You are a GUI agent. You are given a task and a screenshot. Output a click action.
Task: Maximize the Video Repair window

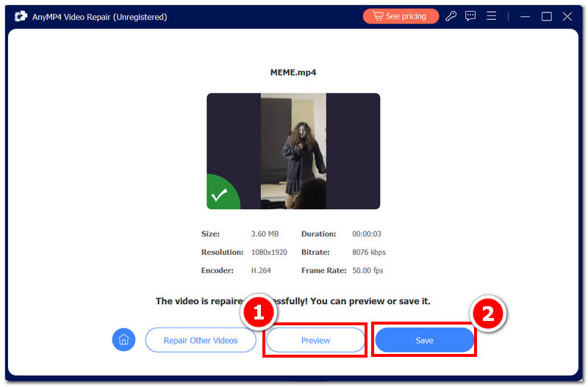click(x=546, y=16)
